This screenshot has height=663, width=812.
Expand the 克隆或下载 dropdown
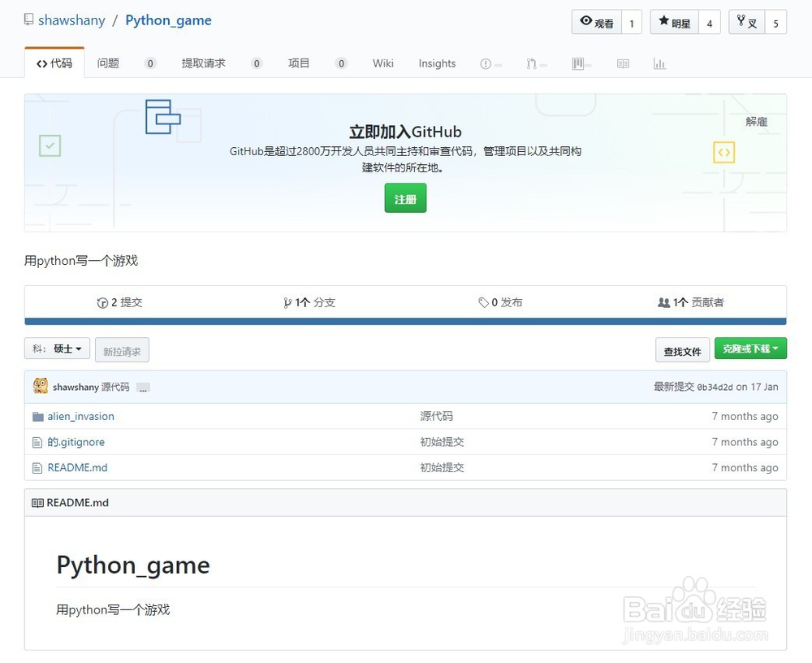750,349
